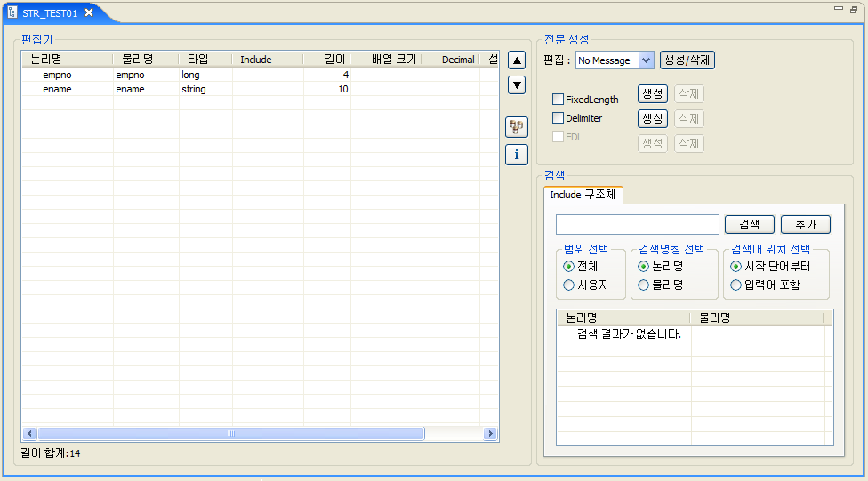868x481 pixels.
Task: Click the empno physical name cell
Action: pos(146,75)
